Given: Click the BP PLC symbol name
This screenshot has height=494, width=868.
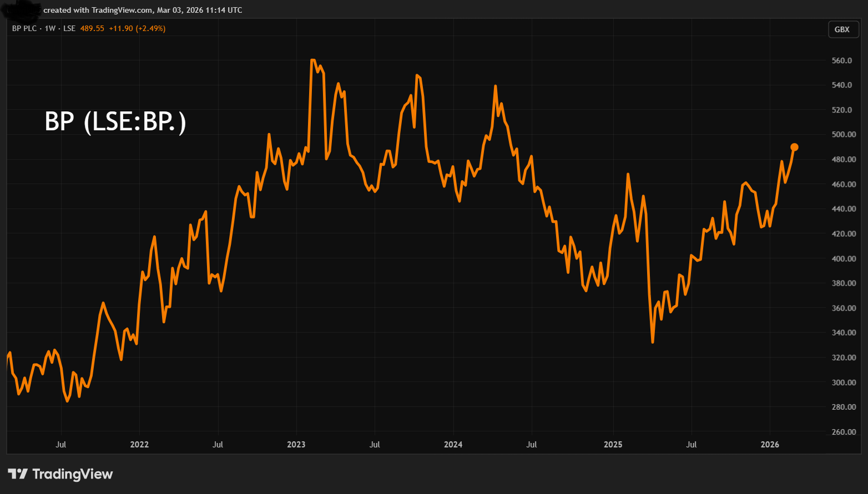Looking at the screenshot, I should click(x=24, y=28).
